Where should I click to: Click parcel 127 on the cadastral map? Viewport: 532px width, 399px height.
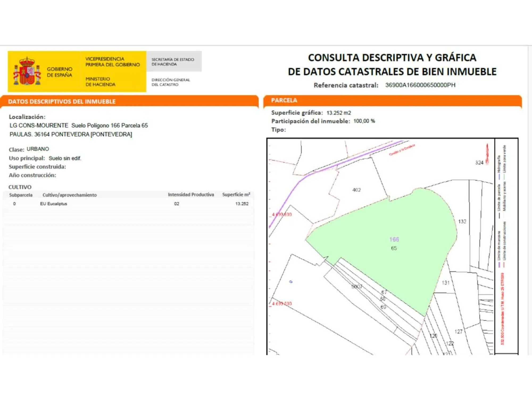pos(458,331)
